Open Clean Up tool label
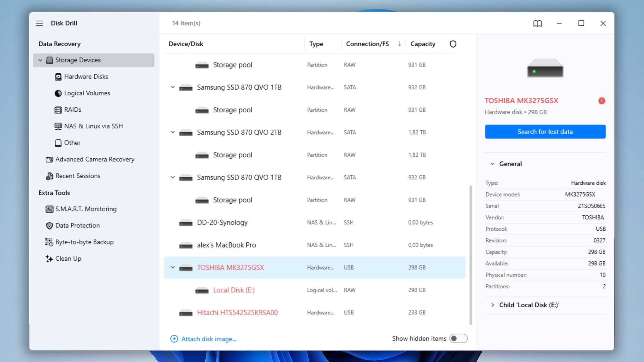The width and height of the screenshot is (644, 362). coord(68,259)
